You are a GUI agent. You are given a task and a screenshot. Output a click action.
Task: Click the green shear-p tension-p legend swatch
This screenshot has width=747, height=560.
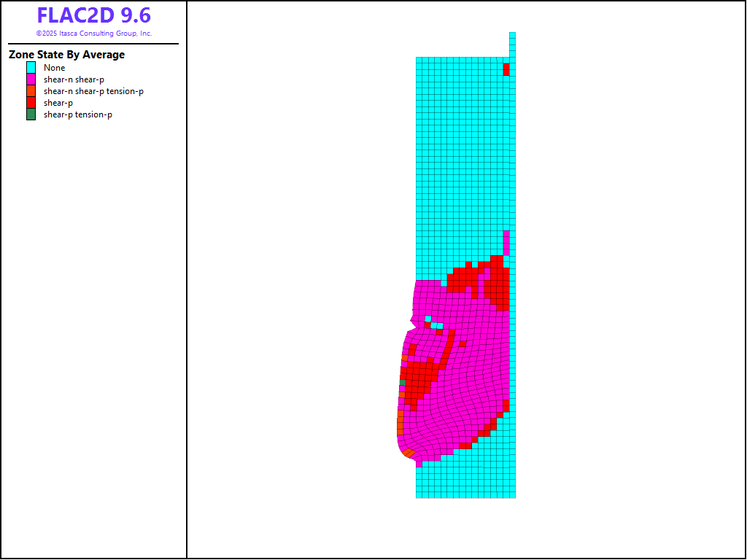click(x=31, y=114)
